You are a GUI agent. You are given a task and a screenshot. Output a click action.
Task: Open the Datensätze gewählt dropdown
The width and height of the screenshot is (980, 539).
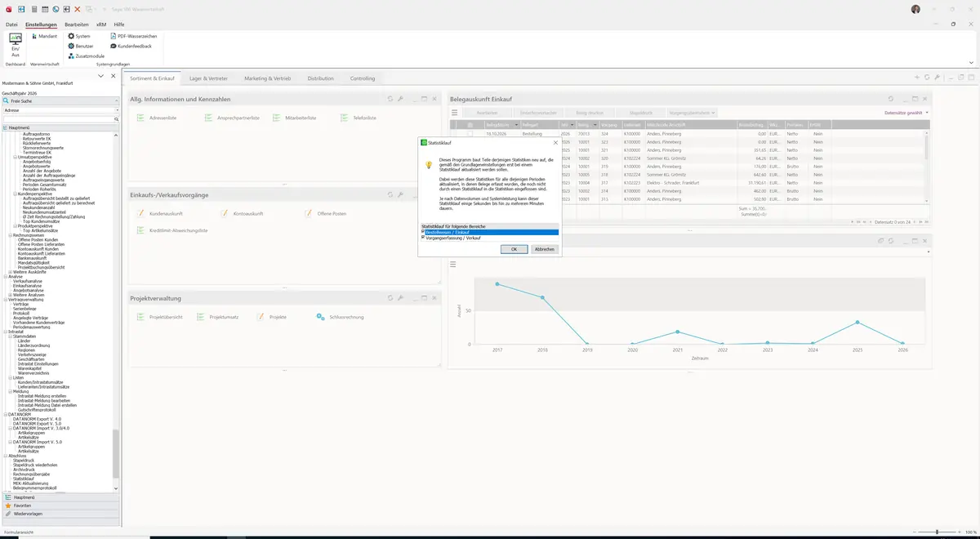pos(906,113)
